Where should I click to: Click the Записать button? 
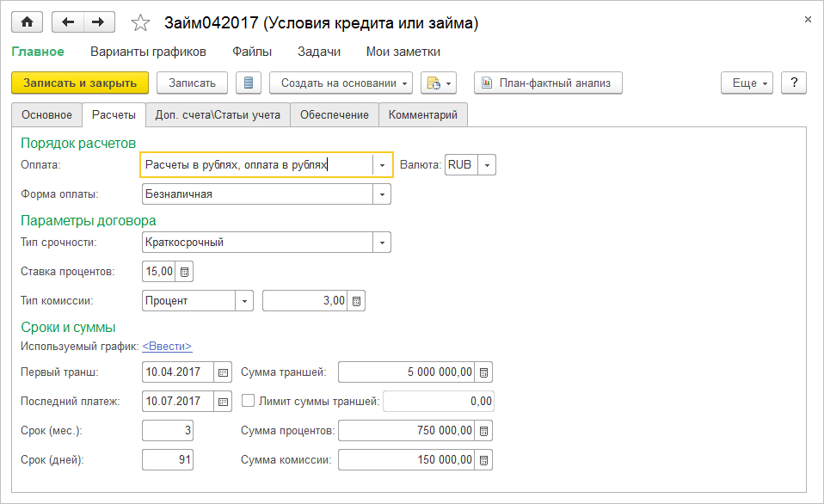[192, 83]
